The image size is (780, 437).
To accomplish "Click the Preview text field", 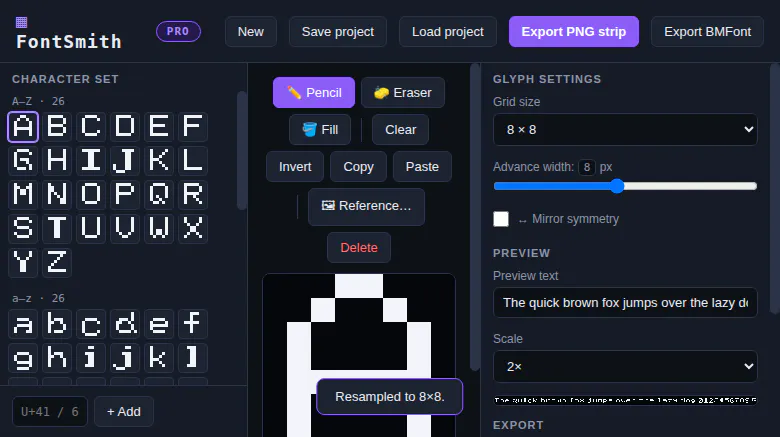I will (x=625, y=303).
